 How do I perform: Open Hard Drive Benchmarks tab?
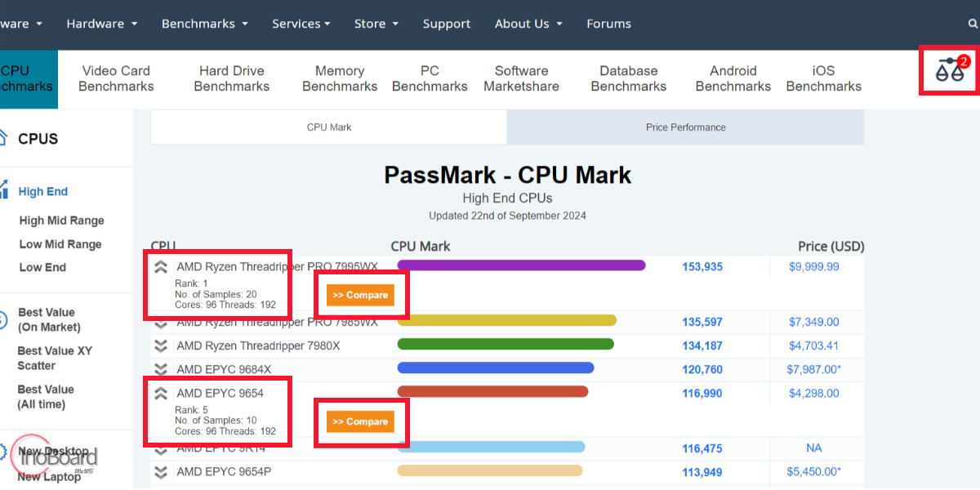[x=232, y=78]
